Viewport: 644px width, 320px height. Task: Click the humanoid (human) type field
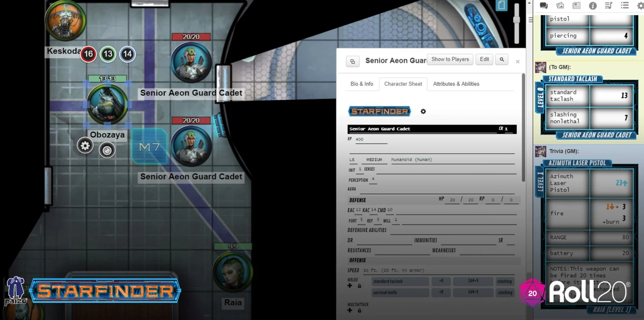pos(452,160)
